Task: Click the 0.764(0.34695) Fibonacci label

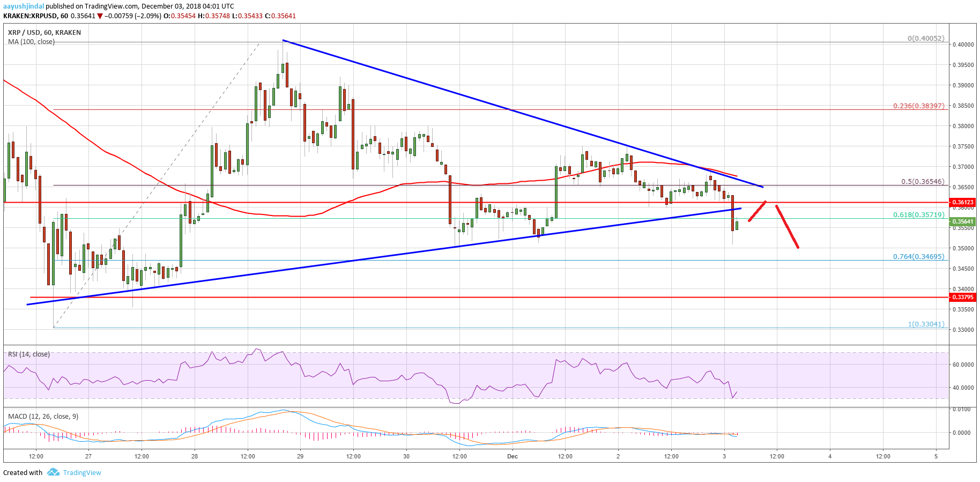Action: 918,257
